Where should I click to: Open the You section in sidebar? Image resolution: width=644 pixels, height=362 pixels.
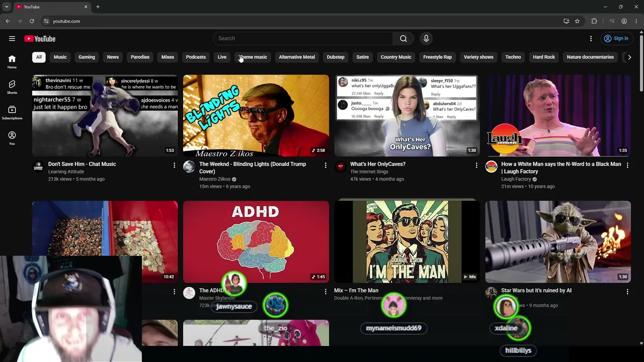[12, 138]
